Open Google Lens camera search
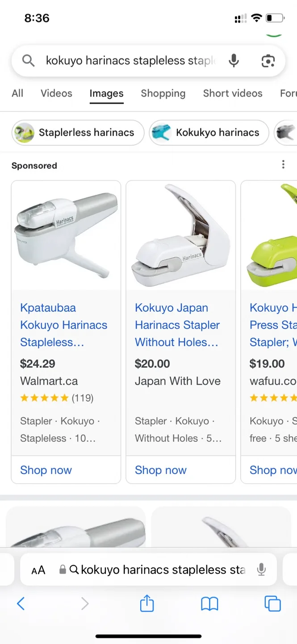The image size is (297, 644). [x=268, y=60]
